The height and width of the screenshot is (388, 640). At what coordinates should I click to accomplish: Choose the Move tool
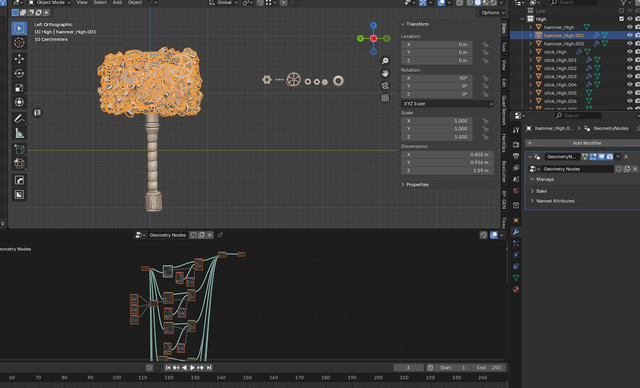pyautogui.click(x=19, y=59)
